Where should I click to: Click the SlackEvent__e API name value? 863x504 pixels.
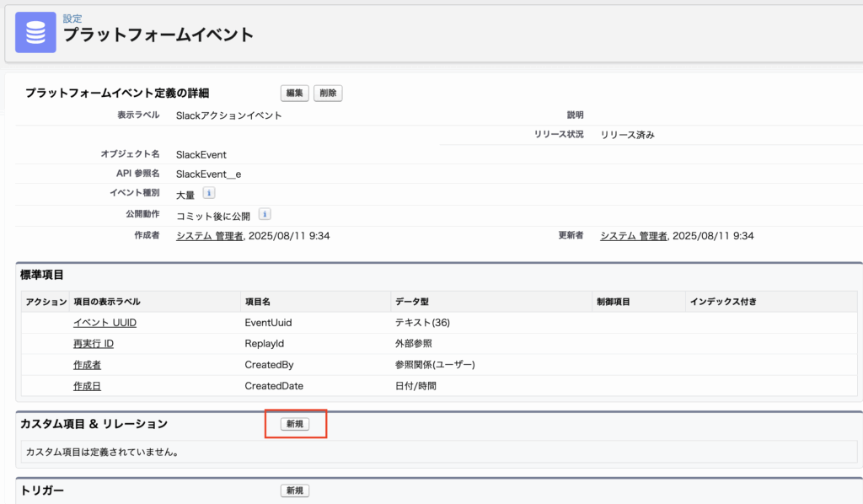point(208,174)
